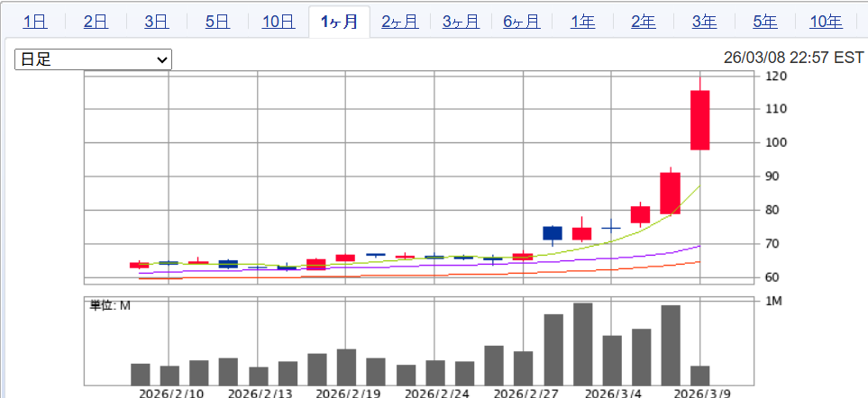This screenshot has height=398, width=868.
Task: Select the 10日 period tab
Action: (x=278, y=22)
